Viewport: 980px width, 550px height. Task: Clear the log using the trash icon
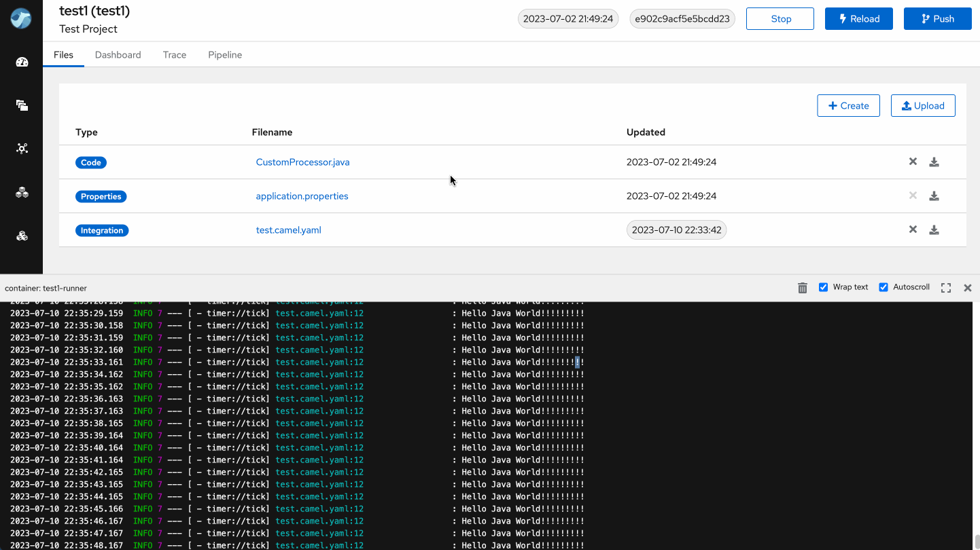click(x=802, y=288)
